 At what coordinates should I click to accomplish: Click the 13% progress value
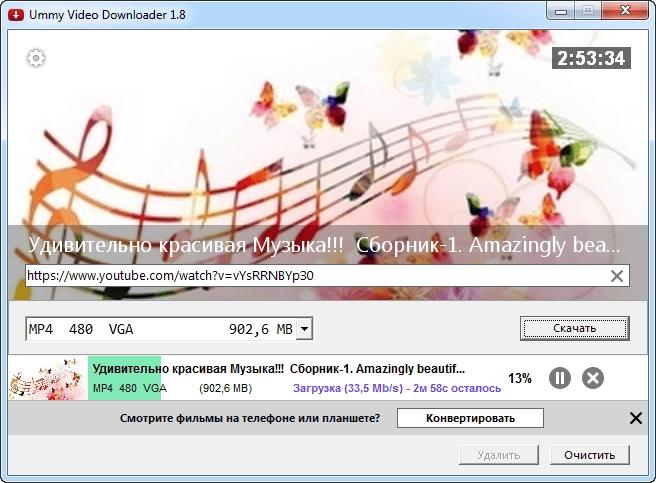pos(520,378)
